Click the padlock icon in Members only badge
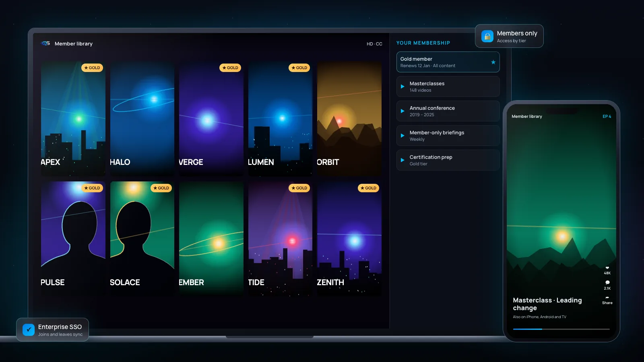 (x=487, y=36)
